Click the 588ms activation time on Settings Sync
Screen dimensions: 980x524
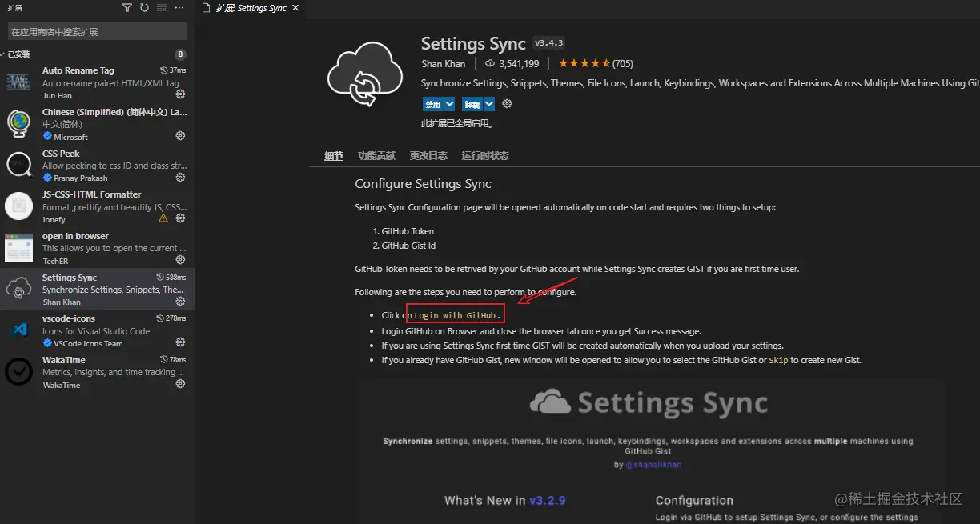coord(171,278)
